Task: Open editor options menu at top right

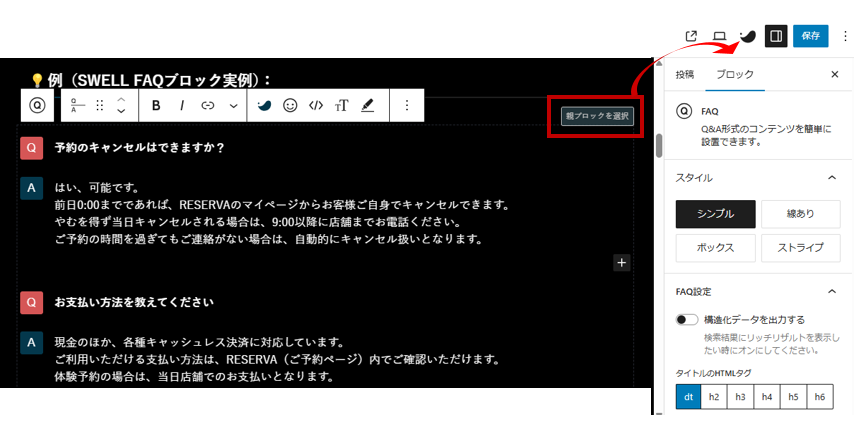Action: coord(845,36)
